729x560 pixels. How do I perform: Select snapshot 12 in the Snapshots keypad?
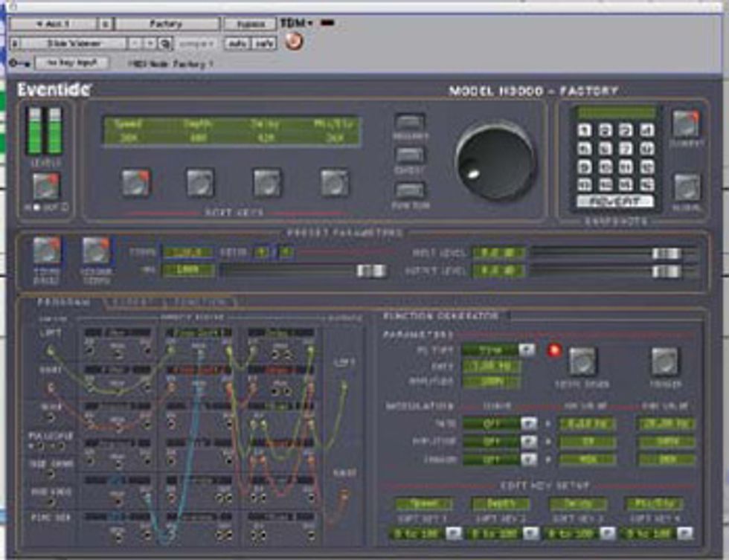click(x=646, y=167)
